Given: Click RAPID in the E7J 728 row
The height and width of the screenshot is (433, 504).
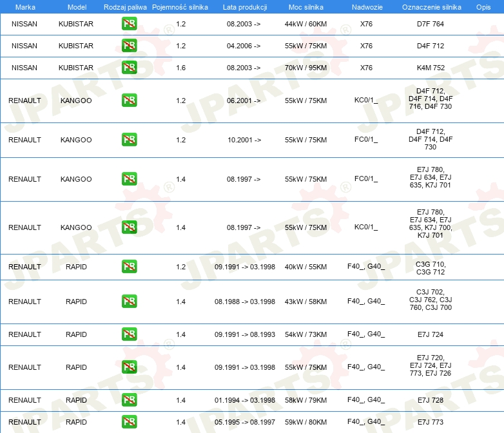Looking at the screenshot, I should tap(76, 400).
